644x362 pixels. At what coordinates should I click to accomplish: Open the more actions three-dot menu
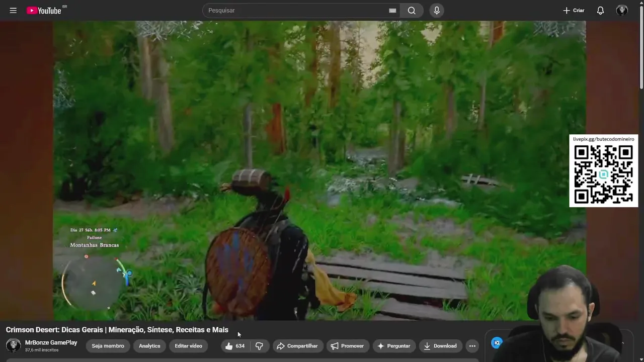click(472, 346)
